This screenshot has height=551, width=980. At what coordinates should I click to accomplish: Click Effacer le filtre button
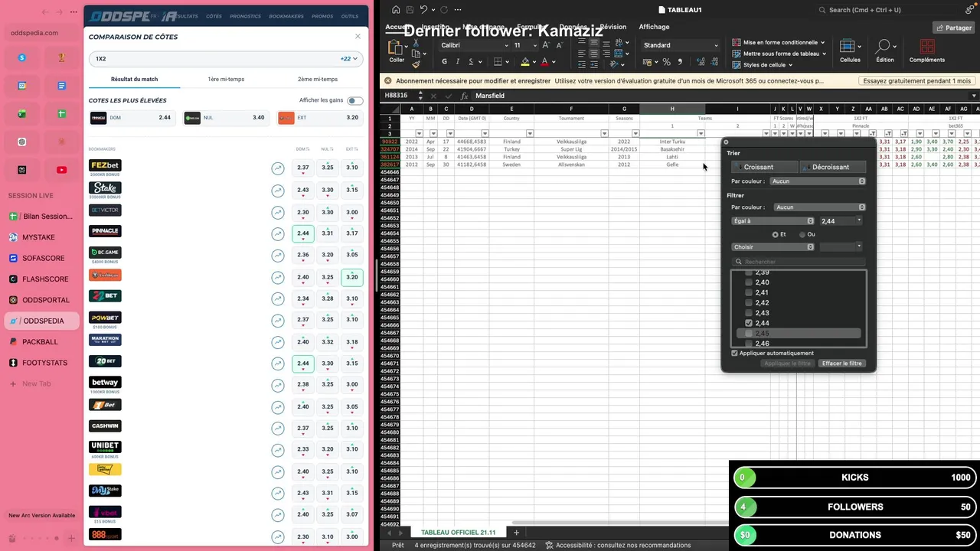pyautogui.click(x=842, y=364)
